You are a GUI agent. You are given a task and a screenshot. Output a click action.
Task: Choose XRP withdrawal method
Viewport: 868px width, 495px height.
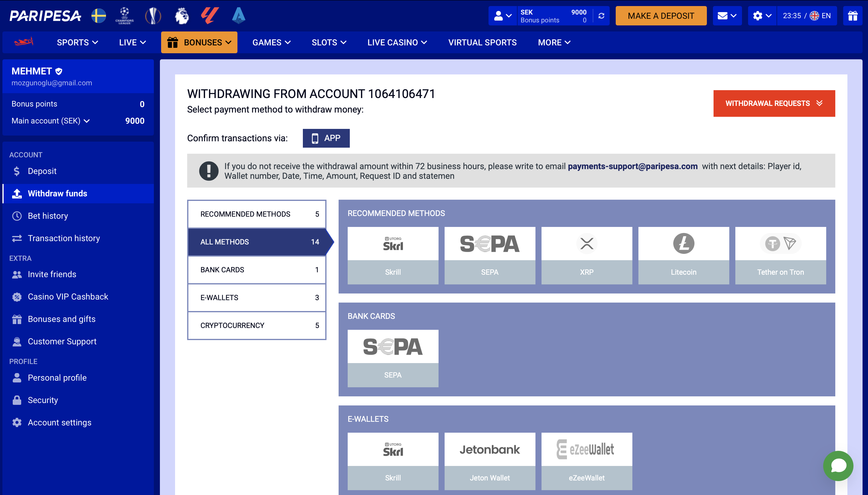[x=587, y=255]
